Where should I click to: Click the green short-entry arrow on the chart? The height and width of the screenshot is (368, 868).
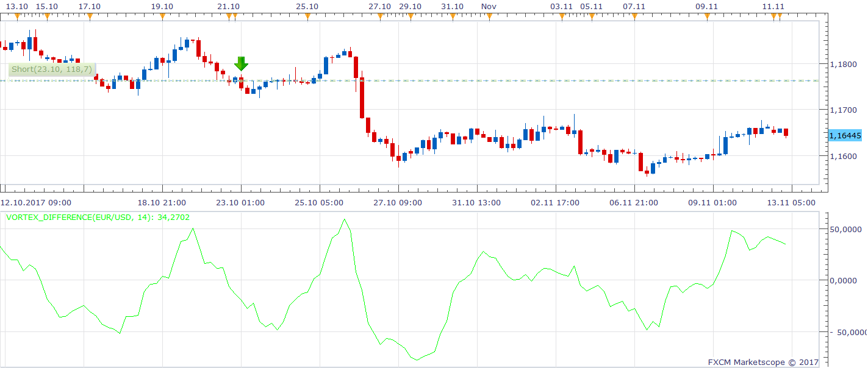click(241, 63)
